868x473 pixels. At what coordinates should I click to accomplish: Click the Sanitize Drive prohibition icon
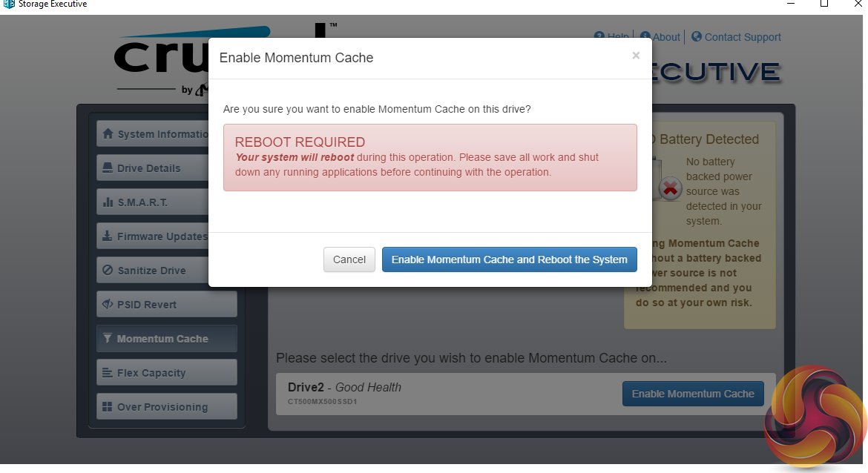(x=108, y=271)
